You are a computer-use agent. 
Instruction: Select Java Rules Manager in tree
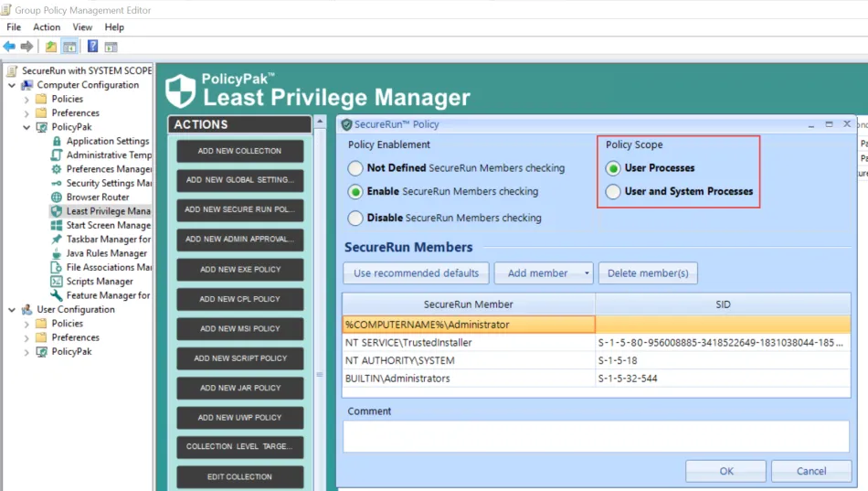pos(106,253)
